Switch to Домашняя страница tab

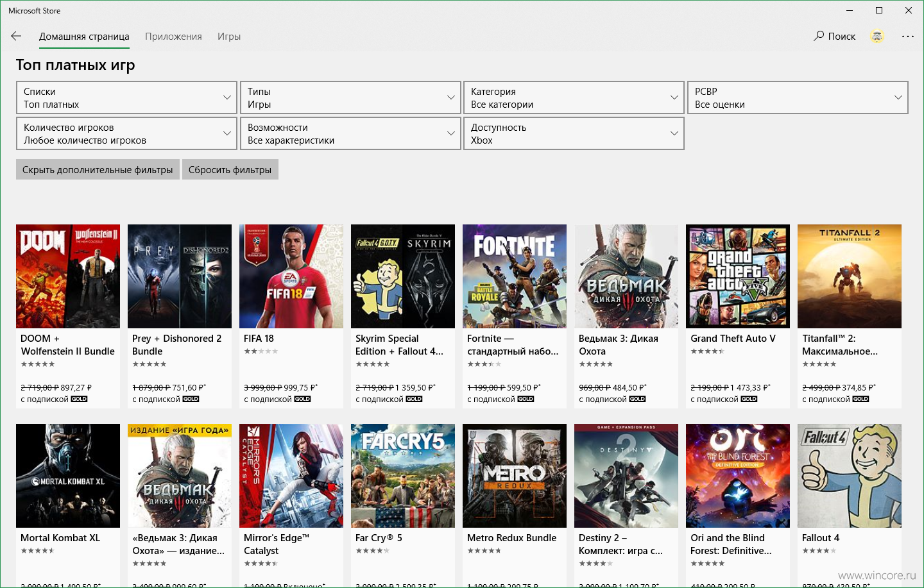84,37
